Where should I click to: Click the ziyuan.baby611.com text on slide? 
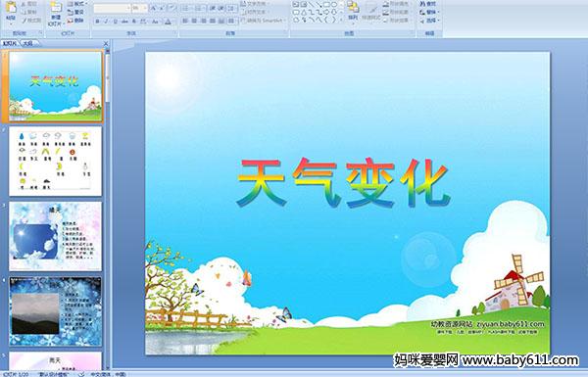511,324
